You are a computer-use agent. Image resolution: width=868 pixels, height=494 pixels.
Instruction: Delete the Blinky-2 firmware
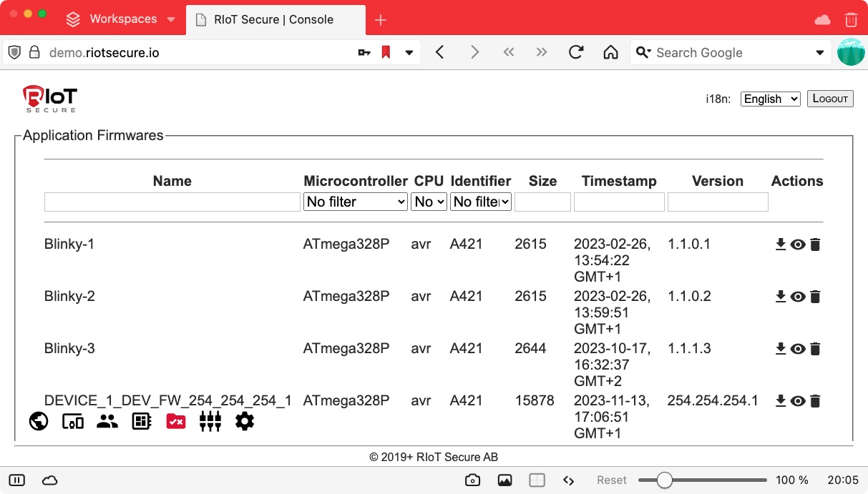(815, 297)
